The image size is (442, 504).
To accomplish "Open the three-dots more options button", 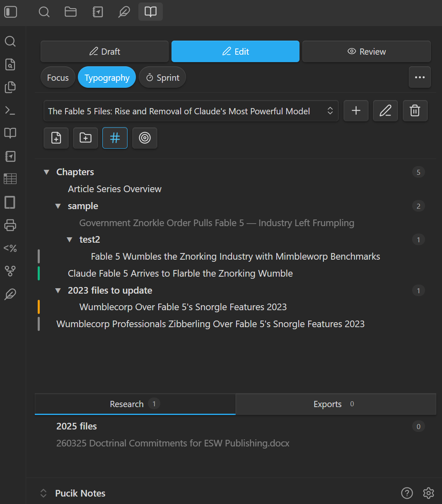I will tap(420, 77).
